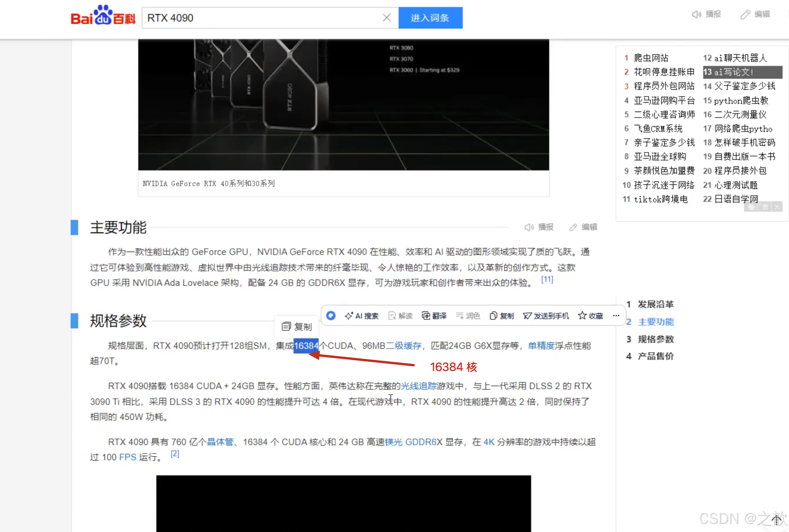Select 解读 in the selection toolbar
The width and height of the screenshot is (789, 532).
click(400, 316)
